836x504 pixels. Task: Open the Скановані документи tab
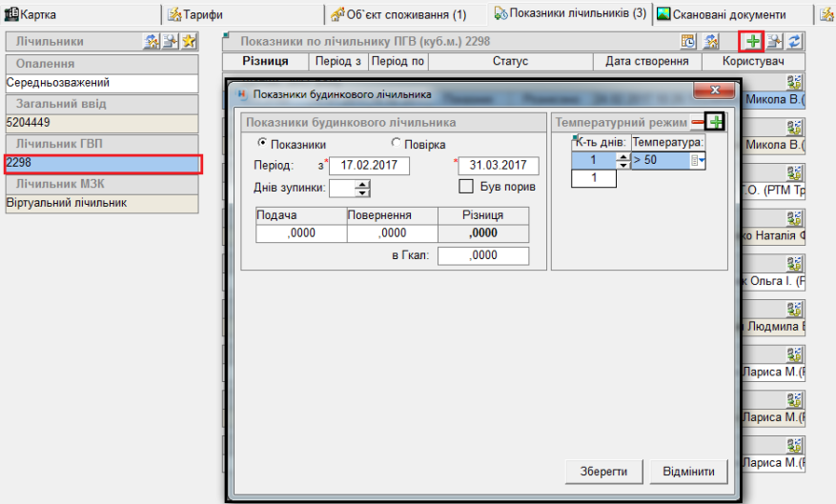point(727,14)
